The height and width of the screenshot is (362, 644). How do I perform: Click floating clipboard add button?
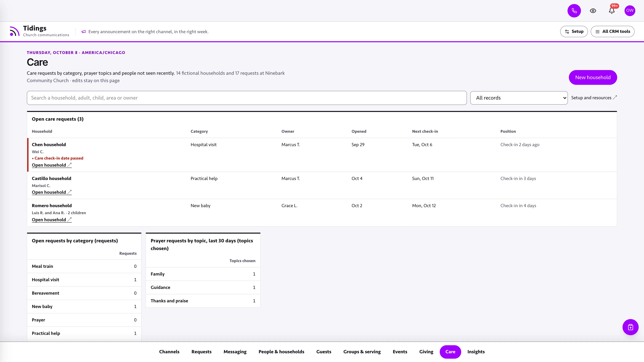pos(630,327)
